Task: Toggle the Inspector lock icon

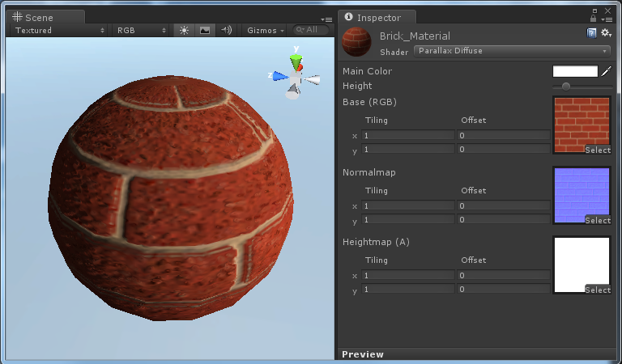Action: click(x=593, y=19)
